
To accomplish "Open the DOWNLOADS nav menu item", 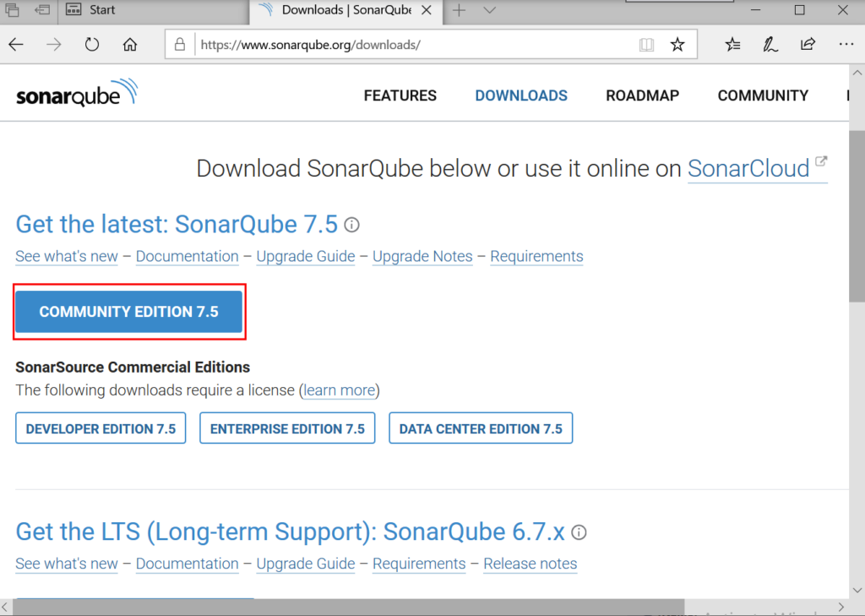I will 521,95.
